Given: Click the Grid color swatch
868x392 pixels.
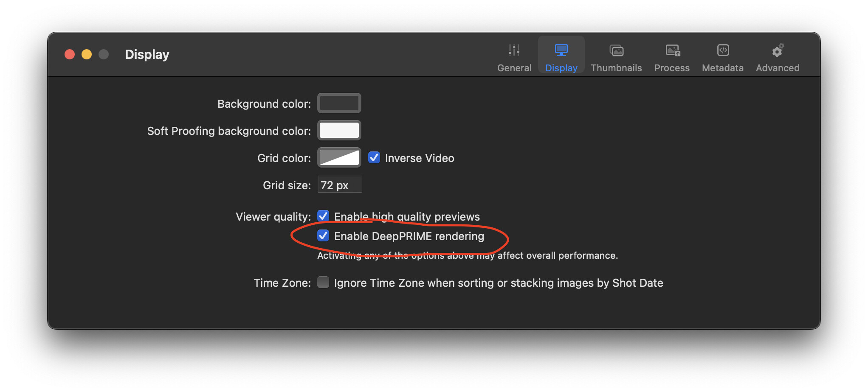Looking at the screenshot, I should click(x=339, y=157).
